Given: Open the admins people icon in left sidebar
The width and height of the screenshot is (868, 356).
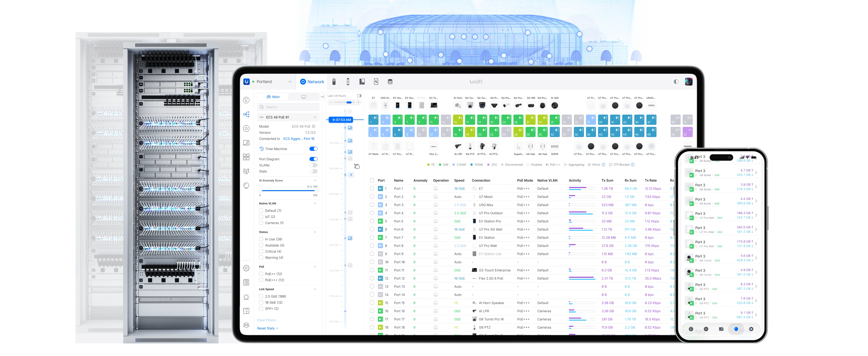Looking at the screenshot, I should [246, 325].
